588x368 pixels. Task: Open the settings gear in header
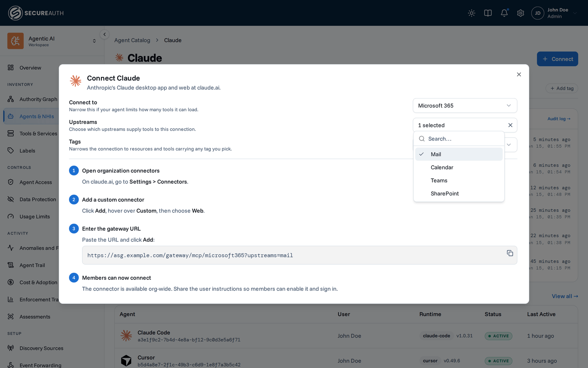521,13
